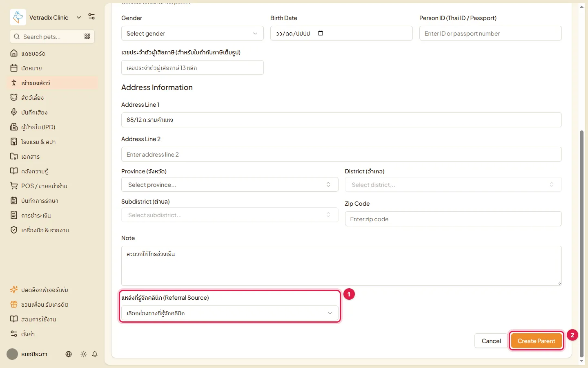
Task: Click the gift icon beside ชวนเพื่อน รับเครดิต
Action: coord(14,304)
